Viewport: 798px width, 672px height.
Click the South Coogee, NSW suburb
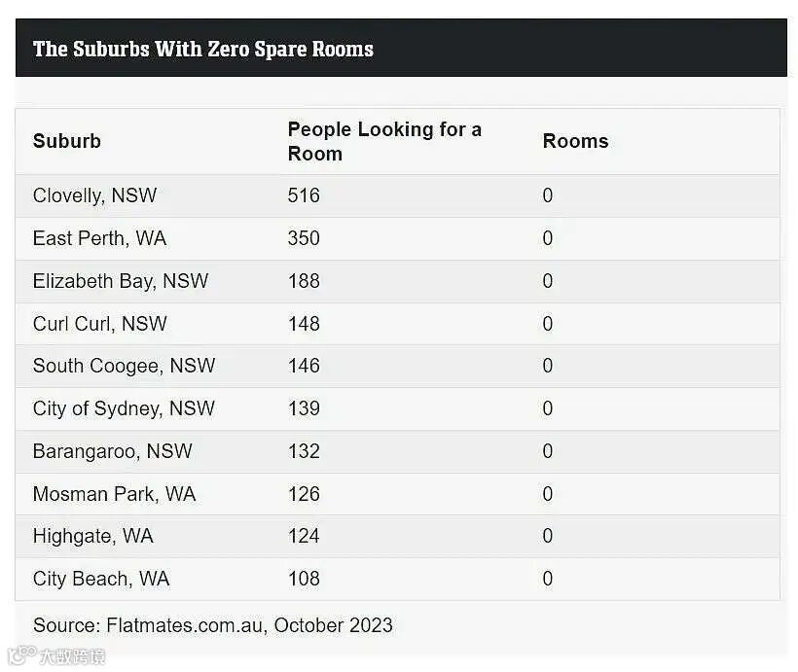[x=124, y=366]
